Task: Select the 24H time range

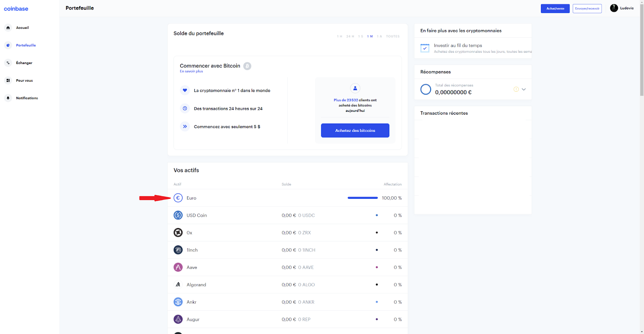Action: point(350,37)
